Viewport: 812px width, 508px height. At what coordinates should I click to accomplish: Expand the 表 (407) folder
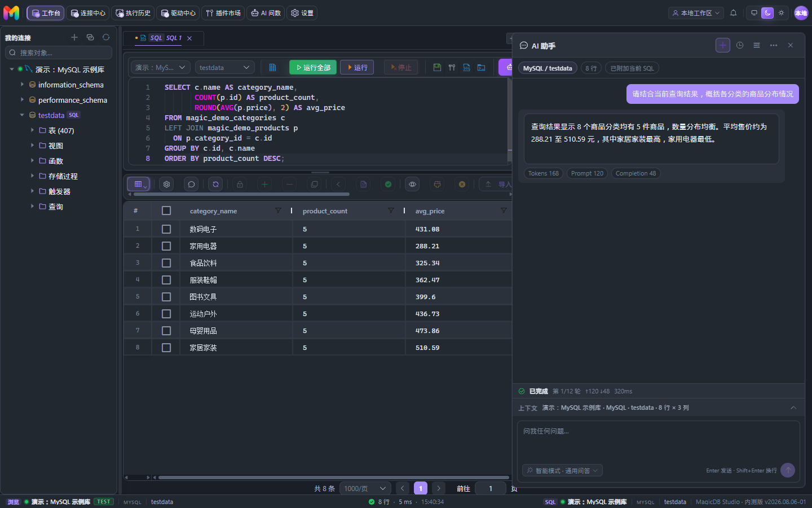32,130
